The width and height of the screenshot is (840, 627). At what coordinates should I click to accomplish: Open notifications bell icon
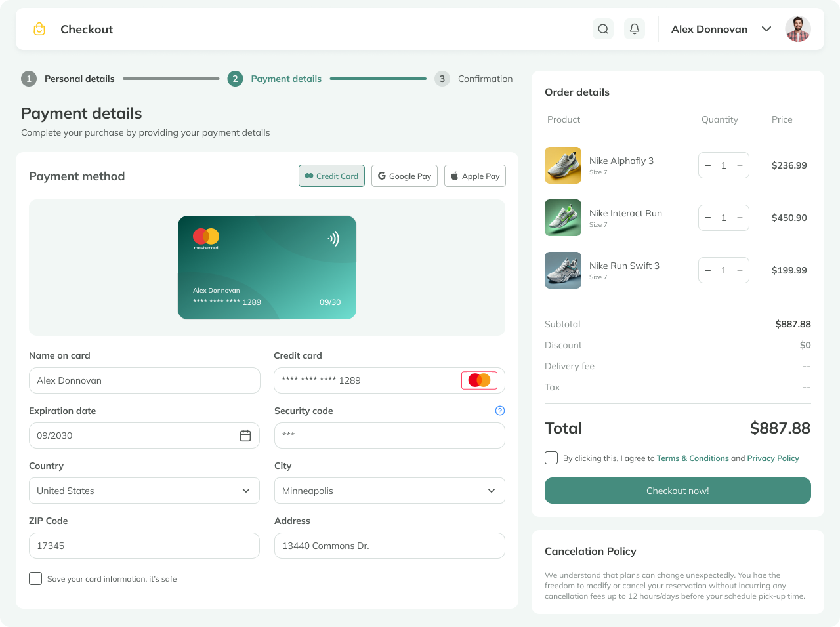click(x=635, y=29)
